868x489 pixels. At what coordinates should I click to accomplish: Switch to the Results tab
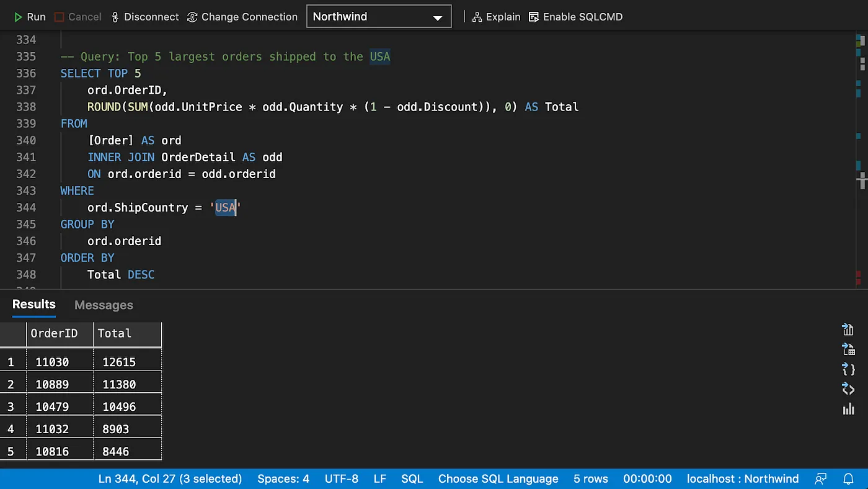click(34, 304)
